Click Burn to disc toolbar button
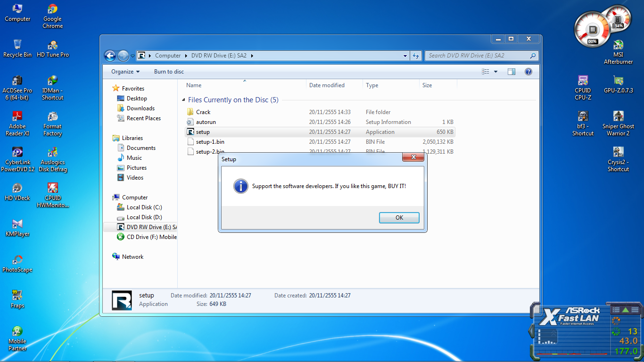This screenshot has height=362, width=644. click(x=169, y=72)
